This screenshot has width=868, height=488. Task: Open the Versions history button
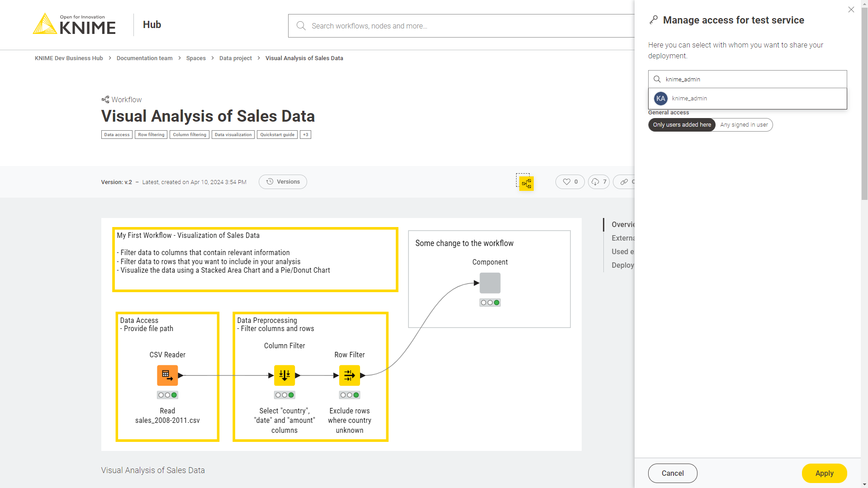(x=283, y=182)
